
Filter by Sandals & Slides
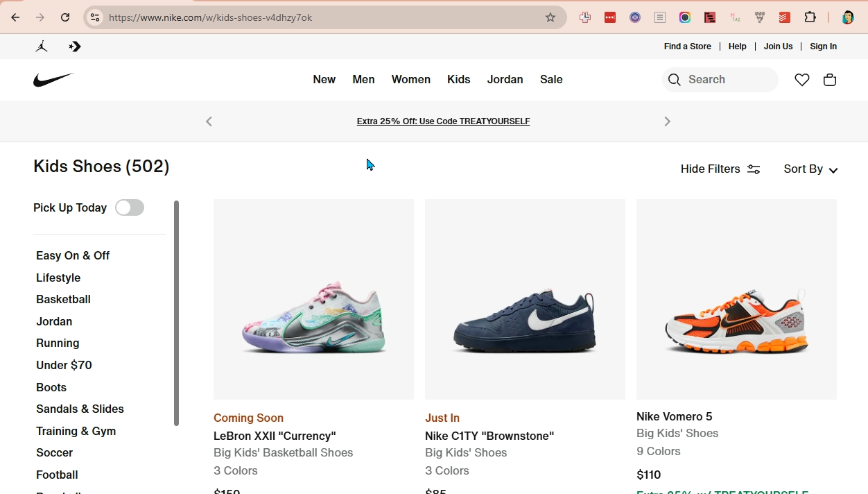(x=80, y=409)
